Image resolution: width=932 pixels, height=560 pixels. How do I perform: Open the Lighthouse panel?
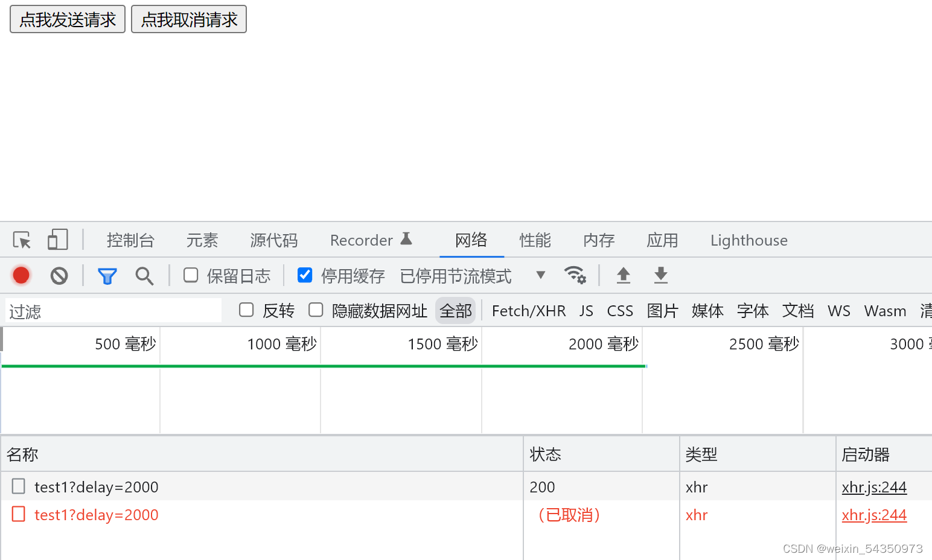click(748, 240)
